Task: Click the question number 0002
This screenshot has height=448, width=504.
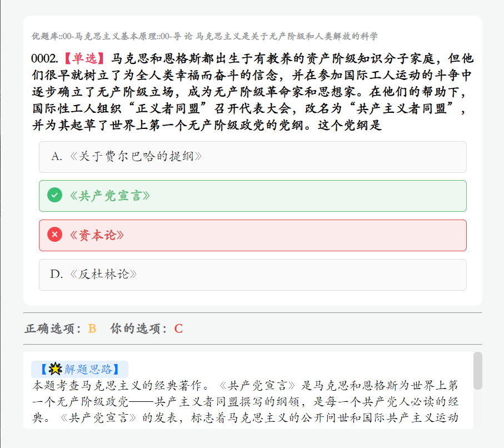Action: click(44, 58)
